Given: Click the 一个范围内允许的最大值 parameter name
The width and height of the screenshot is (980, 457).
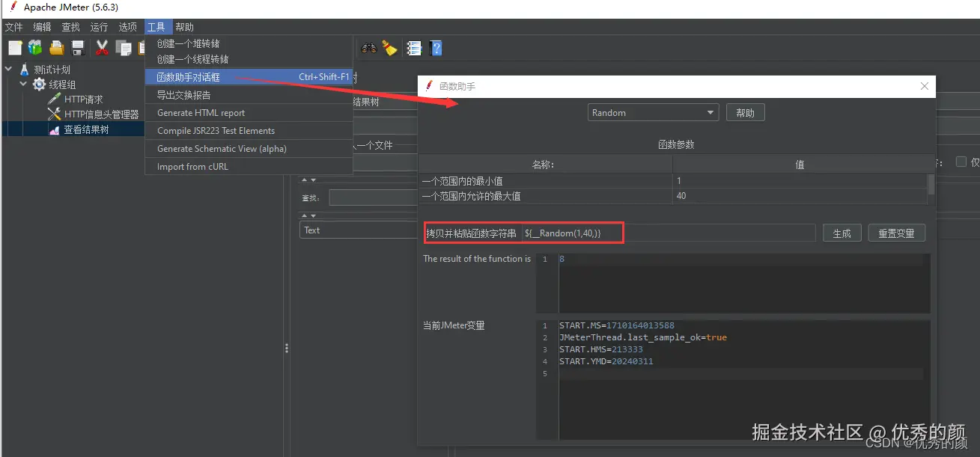Looking at the screenshot, I should click(545, 196).
